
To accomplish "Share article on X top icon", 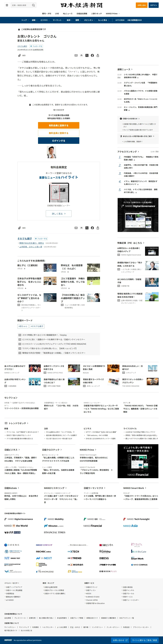I will pos(87,56).
